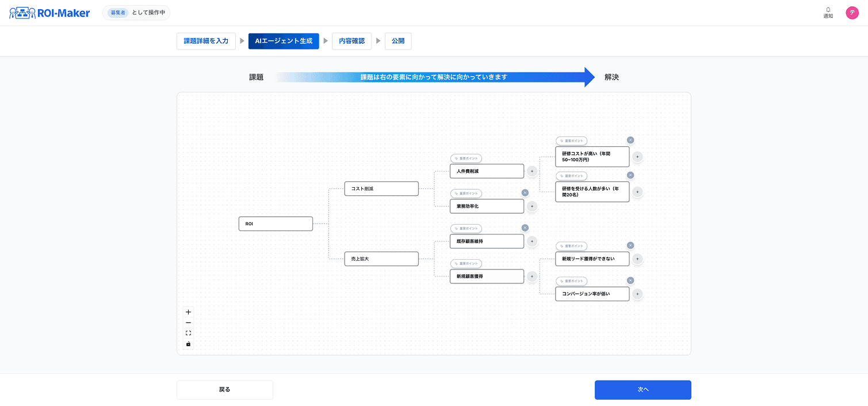Viewport: 868px width, 406px height.
Task: Delete the 業務効率化 node with X
Action: tap(525, 193)
